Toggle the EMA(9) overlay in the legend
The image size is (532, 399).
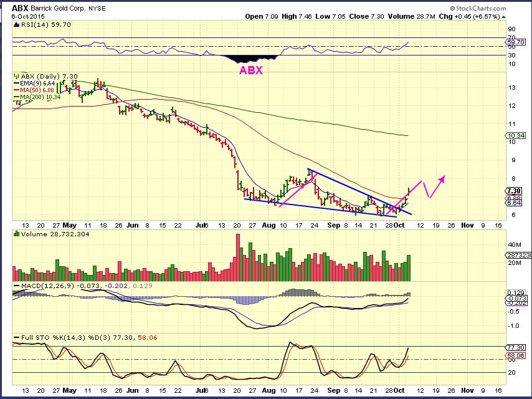[34, 84]
